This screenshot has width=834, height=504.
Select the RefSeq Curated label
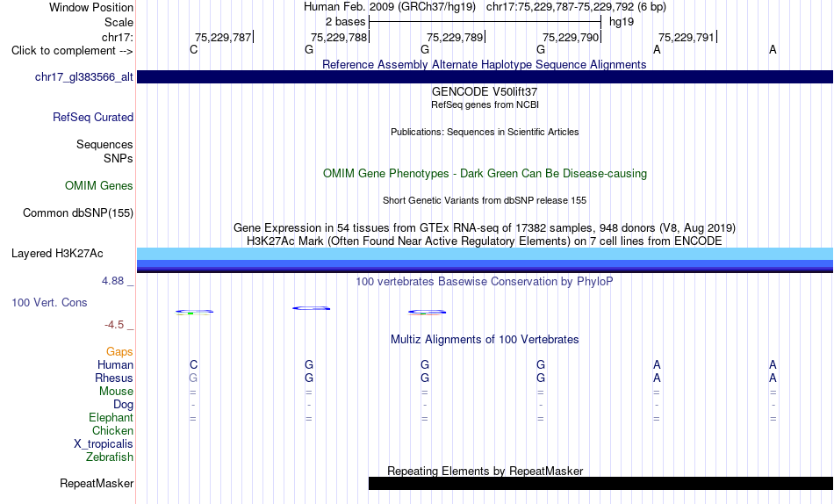(x=93, y=117)
